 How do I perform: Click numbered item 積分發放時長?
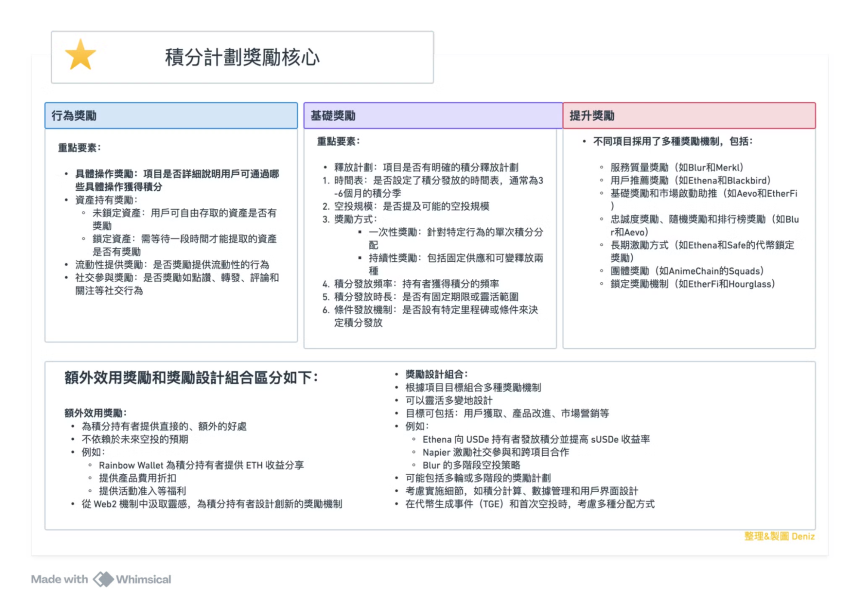point(426,296)
